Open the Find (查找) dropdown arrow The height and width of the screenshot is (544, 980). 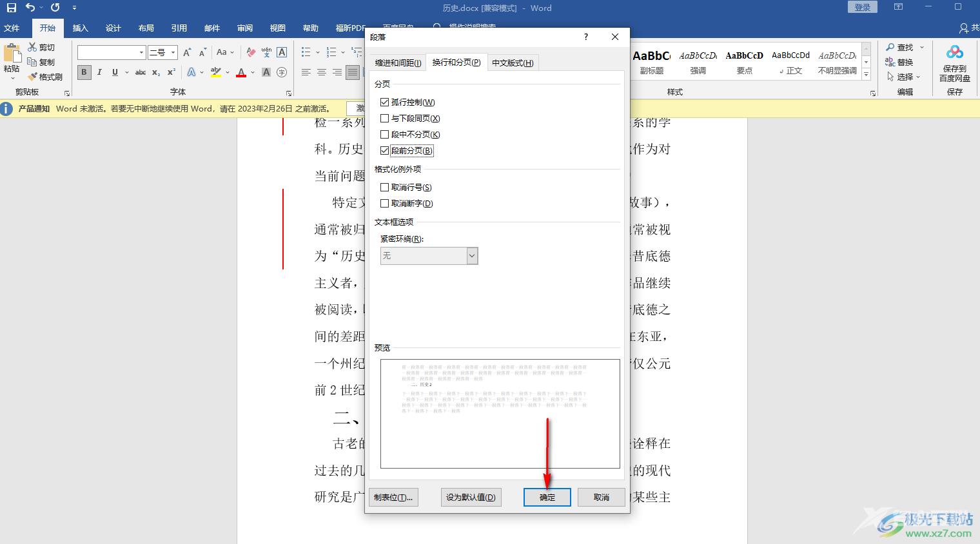922,47
